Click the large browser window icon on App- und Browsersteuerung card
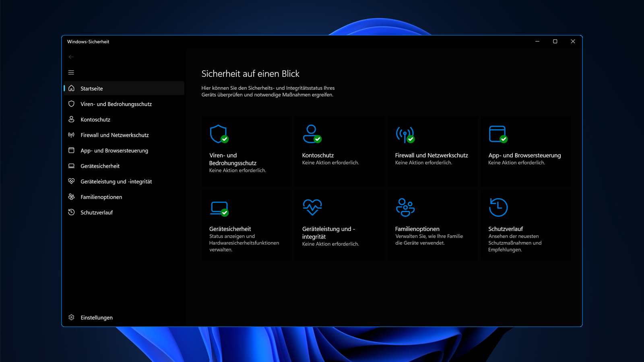The height and width of the screenshot is (362, 644). 498,134
